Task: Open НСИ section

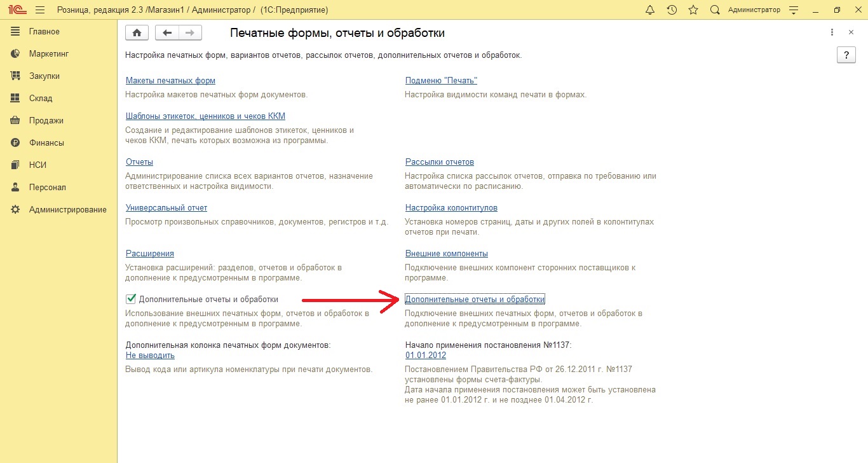Action: click(x=37, y=165)
